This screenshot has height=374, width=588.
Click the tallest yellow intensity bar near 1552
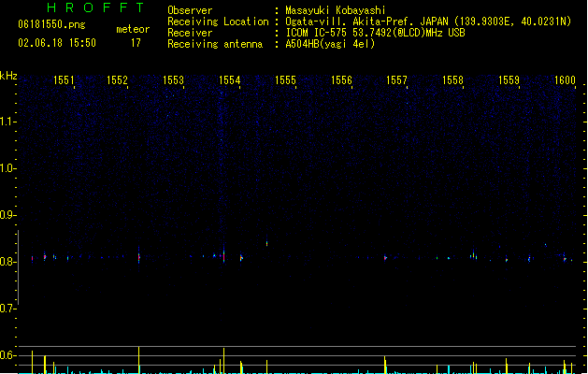tap(138, 360)
